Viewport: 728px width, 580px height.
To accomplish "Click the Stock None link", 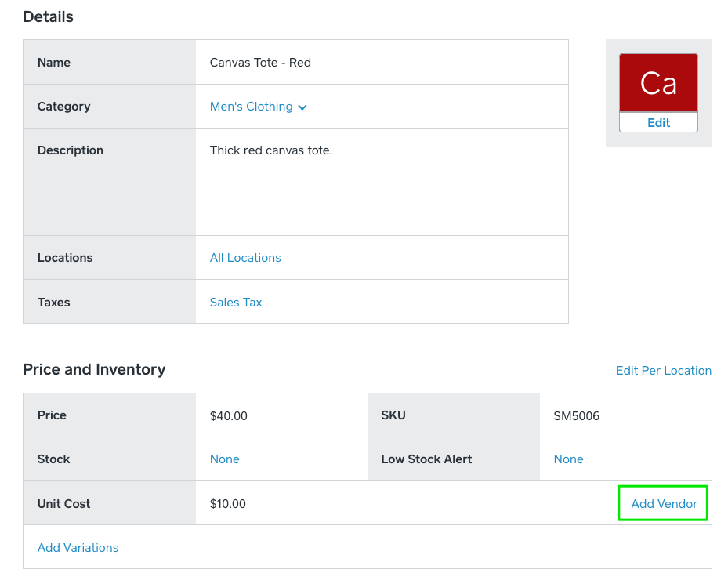I will (x=225, y=459).
